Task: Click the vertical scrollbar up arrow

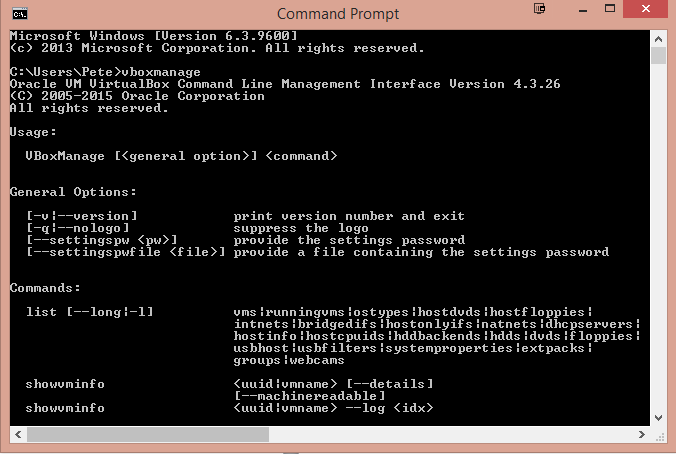Action: [658, 39]
